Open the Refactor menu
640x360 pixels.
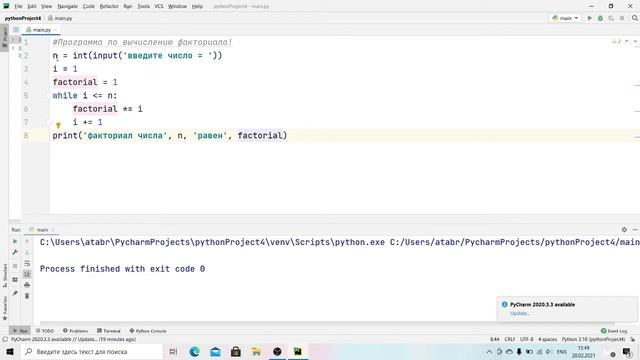click(109, 6)
